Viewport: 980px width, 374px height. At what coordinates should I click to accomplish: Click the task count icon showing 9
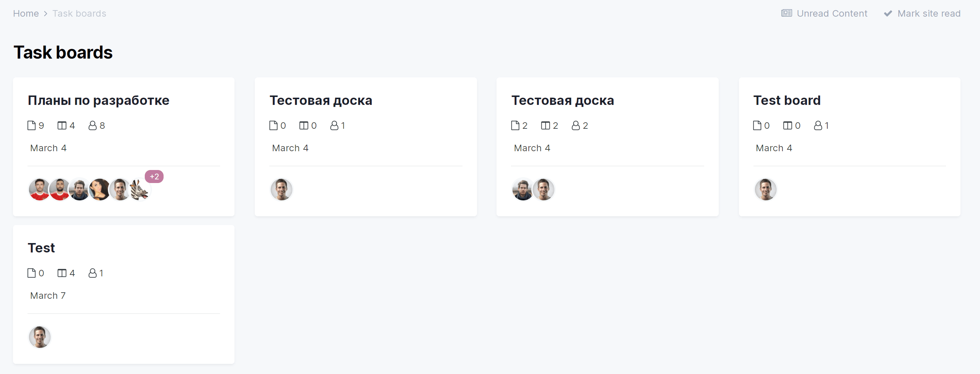(31, 126)
